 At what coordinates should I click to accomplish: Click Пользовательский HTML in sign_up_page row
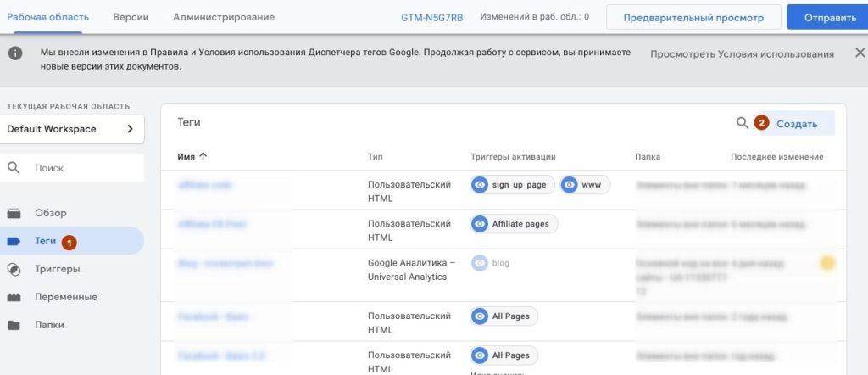tap(409, 191)
